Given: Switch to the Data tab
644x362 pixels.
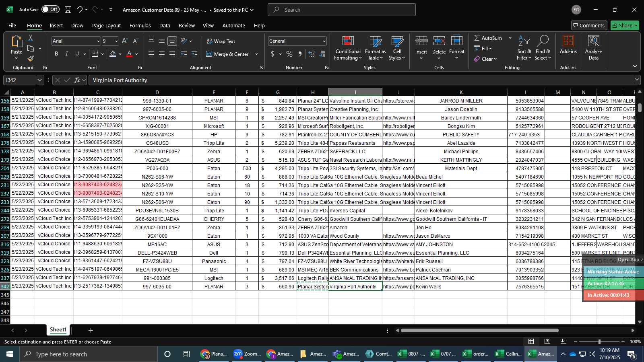Looking at the screenshot, I should 165,25.
